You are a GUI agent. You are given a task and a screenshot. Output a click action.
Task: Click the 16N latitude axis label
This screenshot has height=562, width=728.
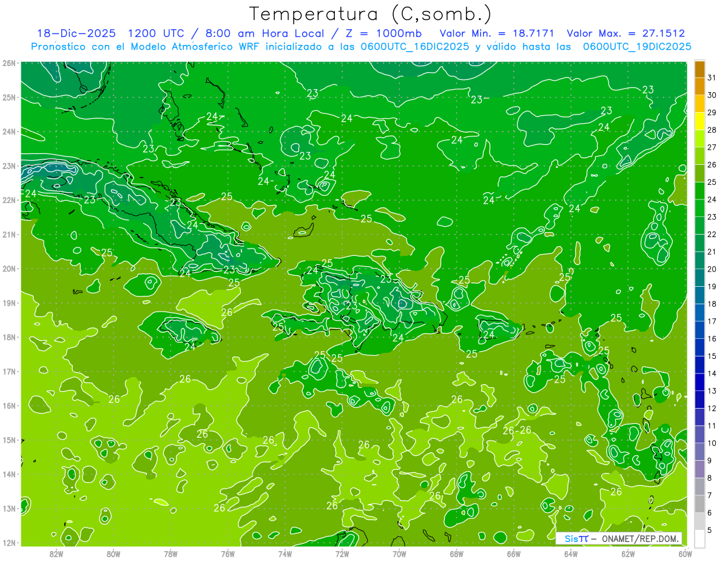point(9,406)
